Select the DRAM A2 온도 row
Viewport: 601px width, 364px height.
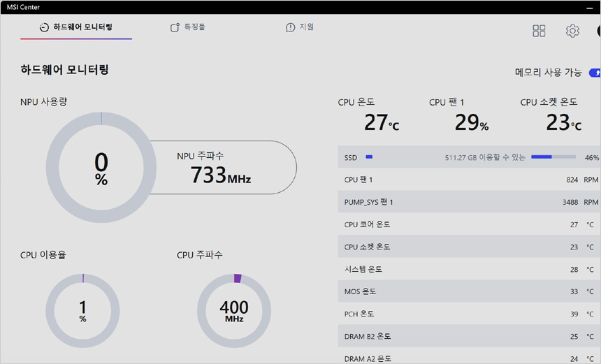tap(470, 357)
